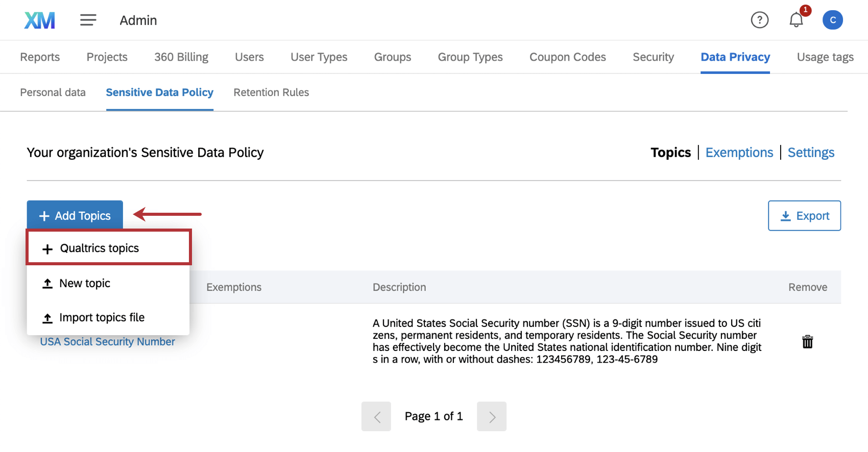Open the hamburger navigation menu
868x452 pixels.
pos(88,20)
